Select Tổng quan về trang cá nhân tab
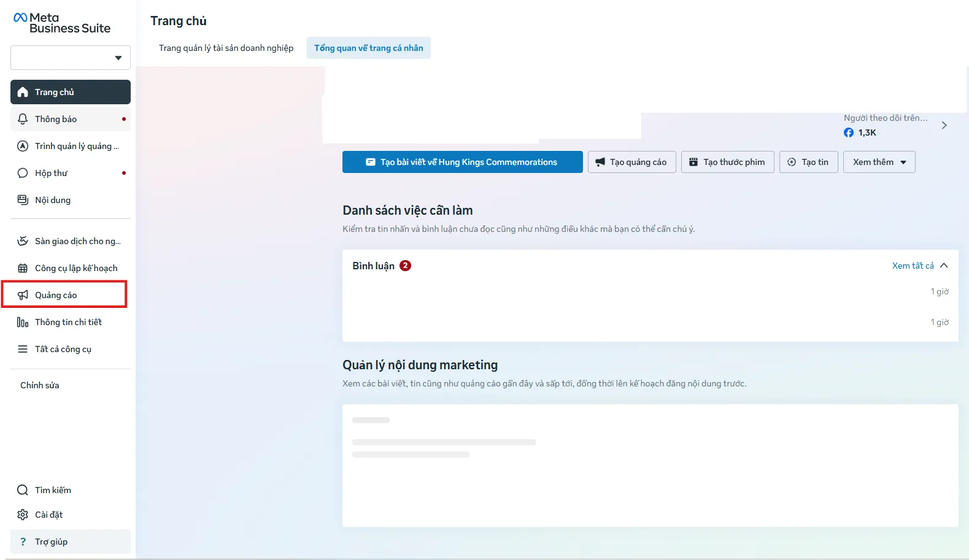This screenshot has width=969, height=560. coord(369,48)
